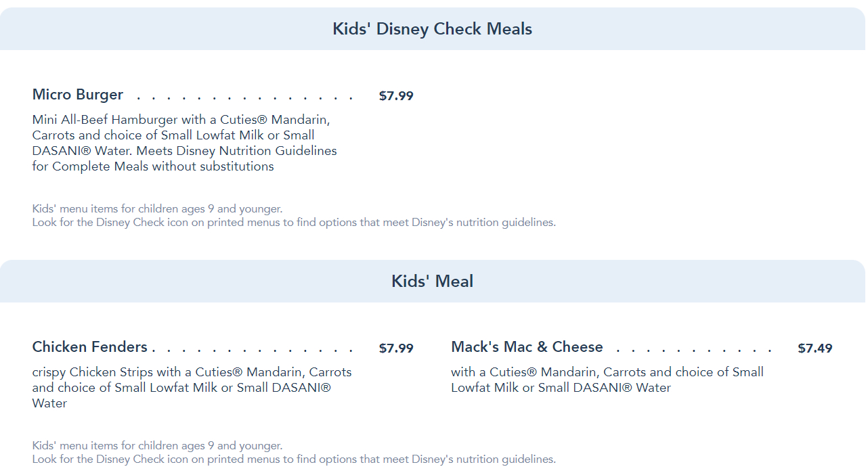Open the Chicken Fenders menu item

90,347
